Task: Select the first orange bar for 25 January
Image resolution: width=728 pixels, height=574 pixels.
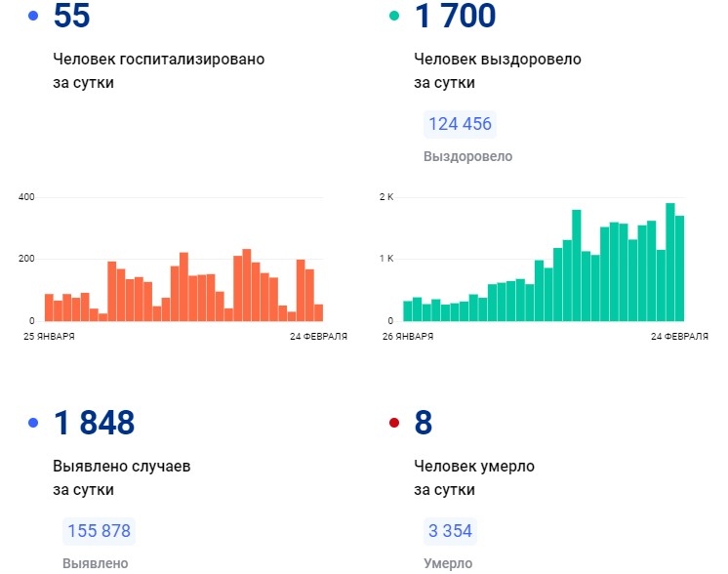Action: (49, 307)
